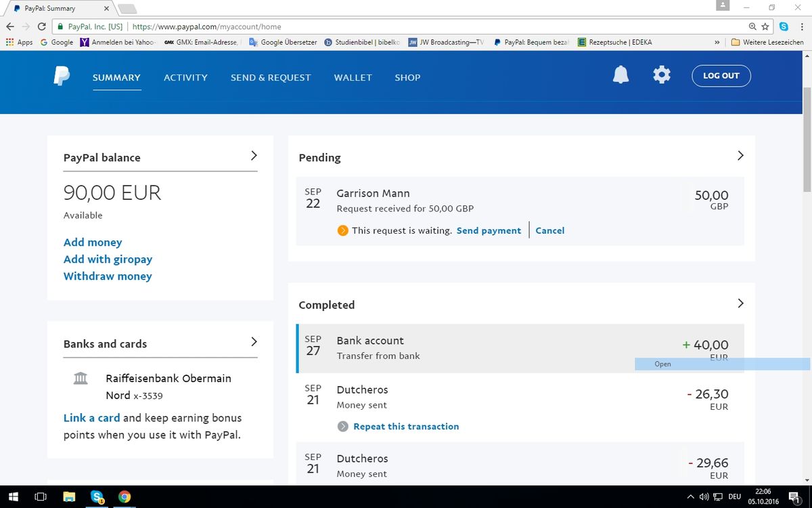Click Withdraw money link

coord(108,276)
